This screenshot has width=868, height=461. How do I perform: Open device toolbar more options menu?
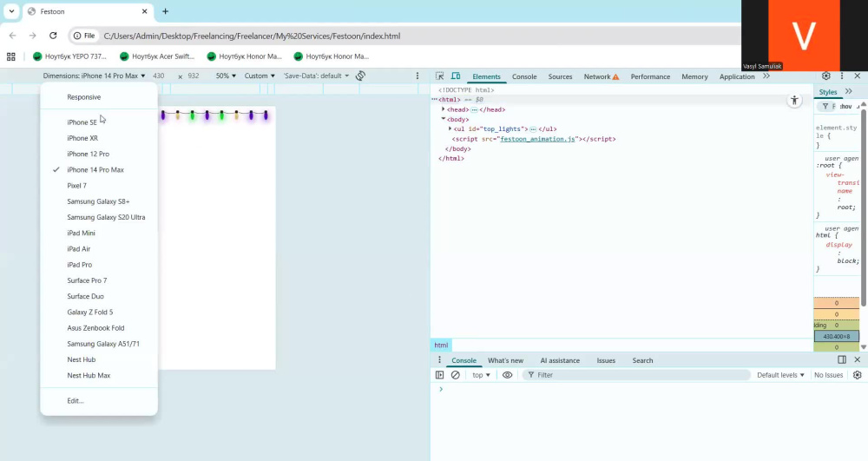[x=418, y=76]
